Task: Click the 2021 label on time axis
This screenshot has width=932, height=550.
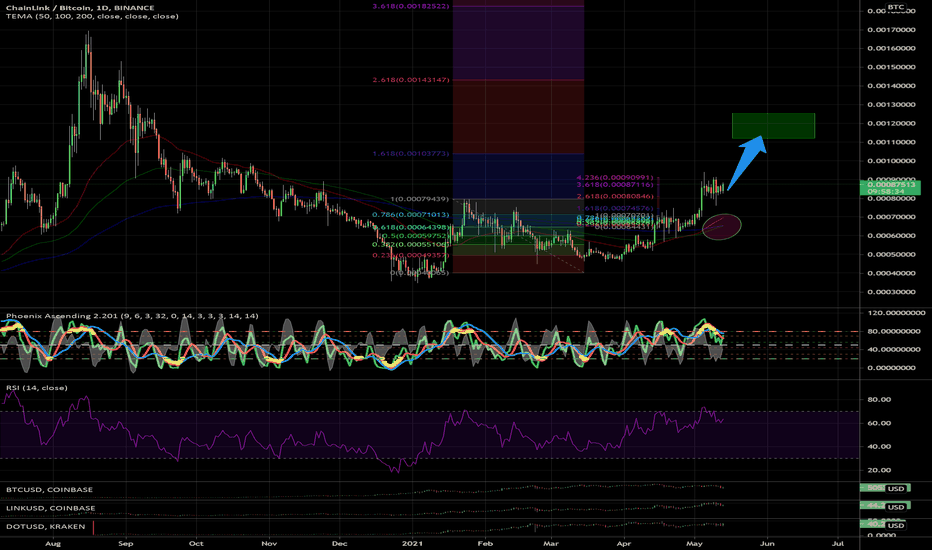Action: (412, 543)
